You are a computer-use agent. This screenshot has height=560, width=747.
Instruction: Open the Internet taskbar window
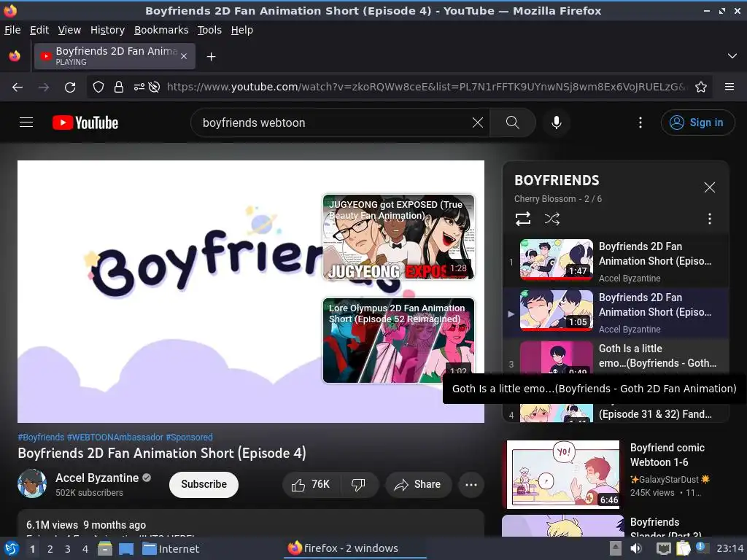tap(171, 549)
